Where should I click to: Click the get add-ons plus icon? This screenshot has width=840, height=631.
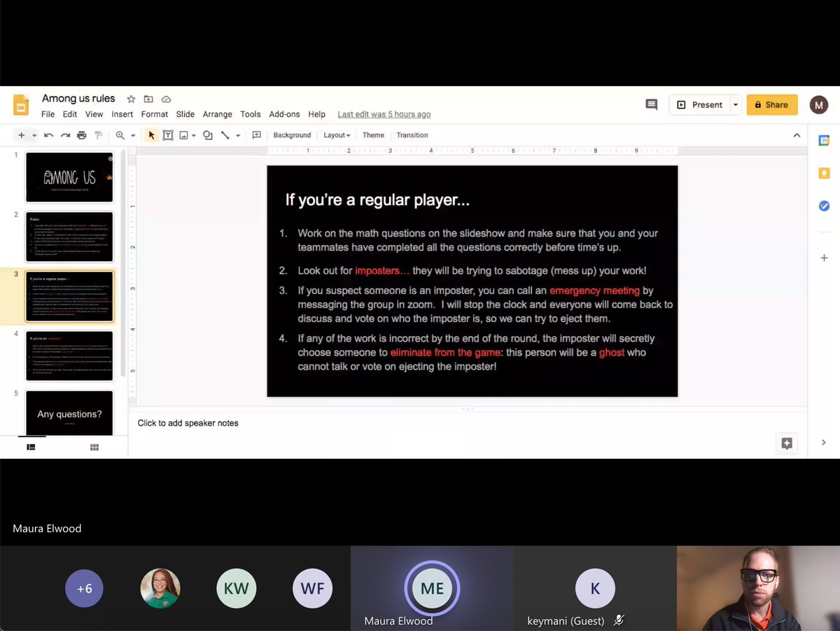coord(824,258)
